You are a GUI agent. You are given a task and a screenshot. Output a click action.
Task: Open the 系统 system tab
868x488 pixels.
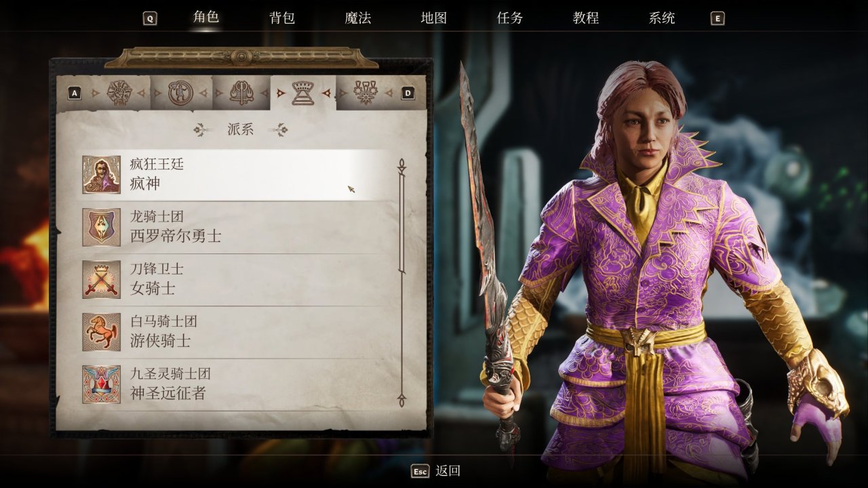tap(662, 18)
